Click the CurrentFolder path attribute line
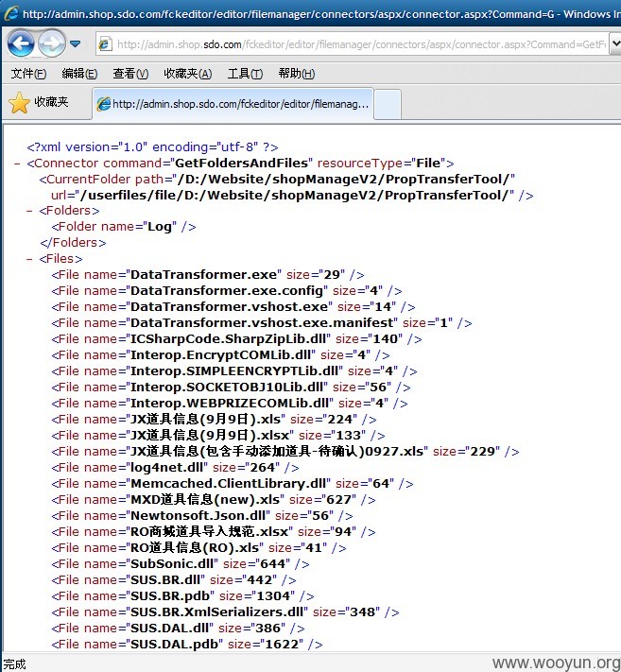 click(277, 180)
